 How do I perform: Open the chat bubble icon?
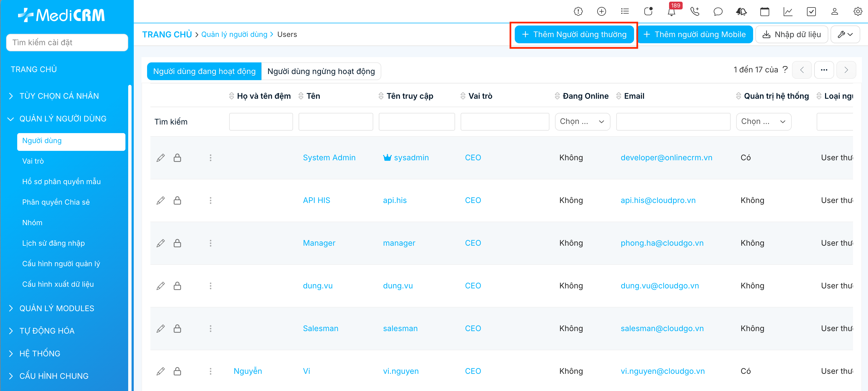tap(718, 12)
